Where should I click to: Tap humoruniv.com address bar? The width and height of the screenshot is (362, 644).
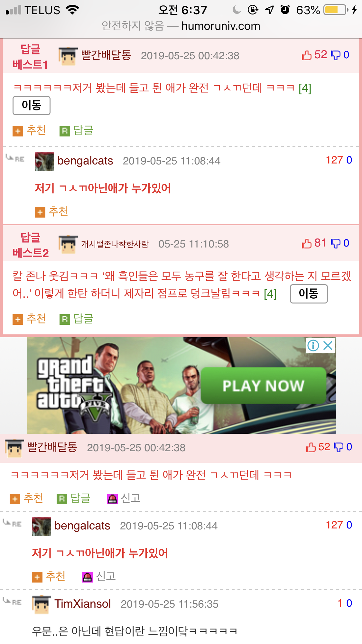pos(181,26)
